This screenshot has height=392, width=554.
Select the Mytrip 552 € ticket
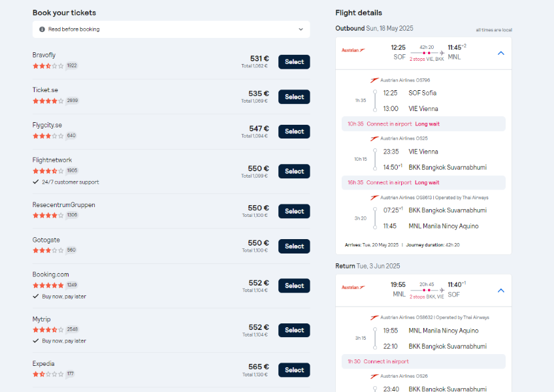coord(294,330)
